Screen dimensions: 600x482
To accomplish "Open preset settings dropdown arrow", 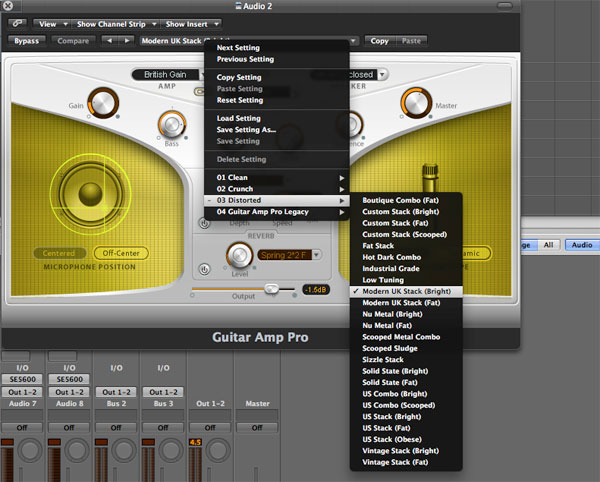I will click(x=354, y=41).
